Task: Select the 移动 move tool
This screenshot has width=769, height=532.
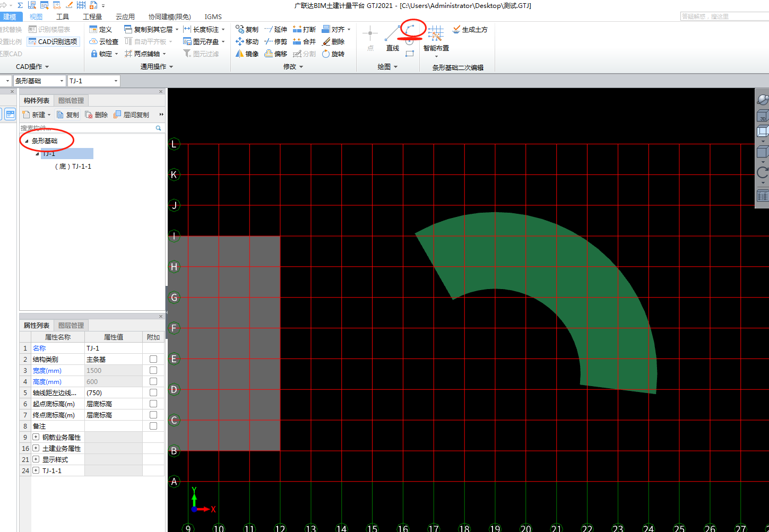Action: [x=247, y=41]
